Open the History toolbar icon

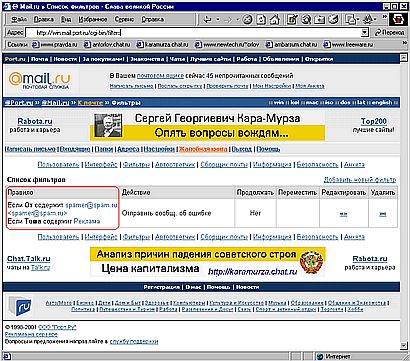coord(333,20)
